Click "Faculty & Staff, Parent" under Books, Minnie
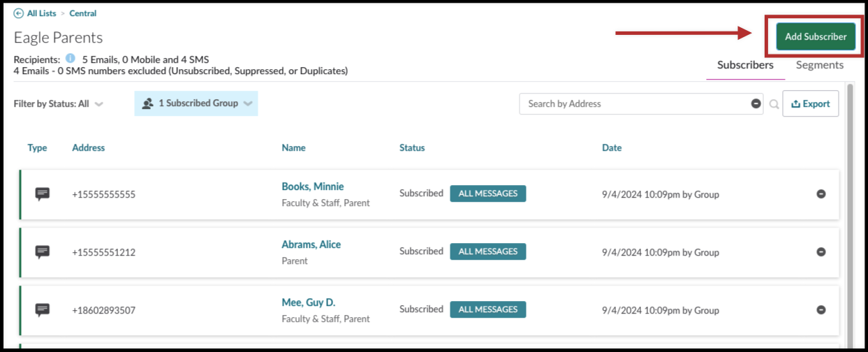 [x=325, y=203]
